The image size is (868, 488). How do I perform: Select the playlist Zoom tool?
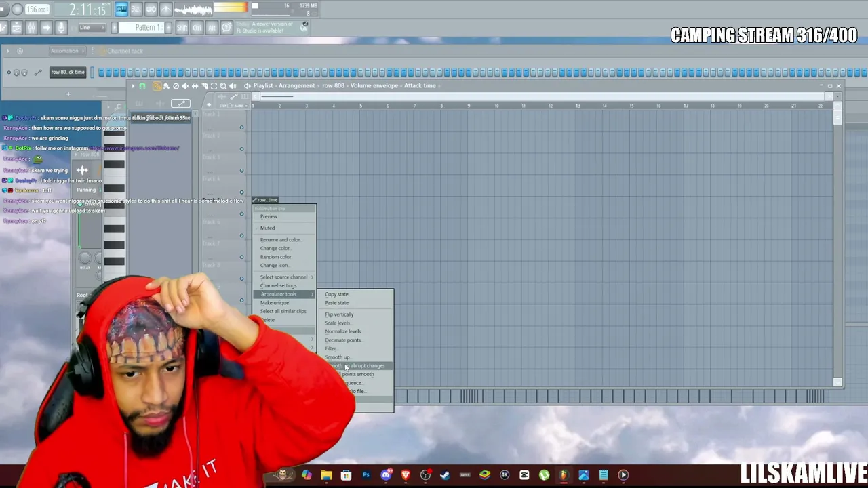click(x=223, y=86)
